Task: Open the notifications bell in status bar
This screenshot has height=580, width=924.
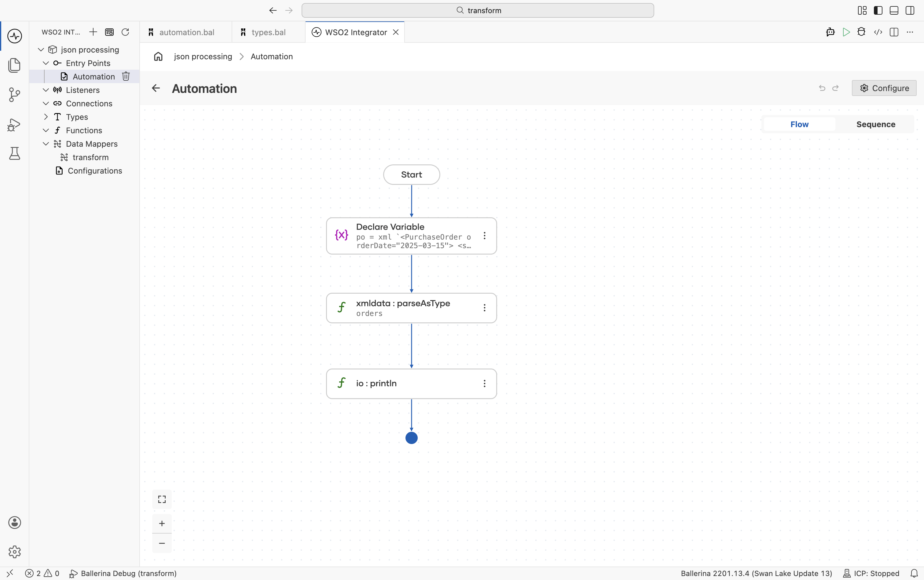Action: pyautogui.click(x=914, y=573)
